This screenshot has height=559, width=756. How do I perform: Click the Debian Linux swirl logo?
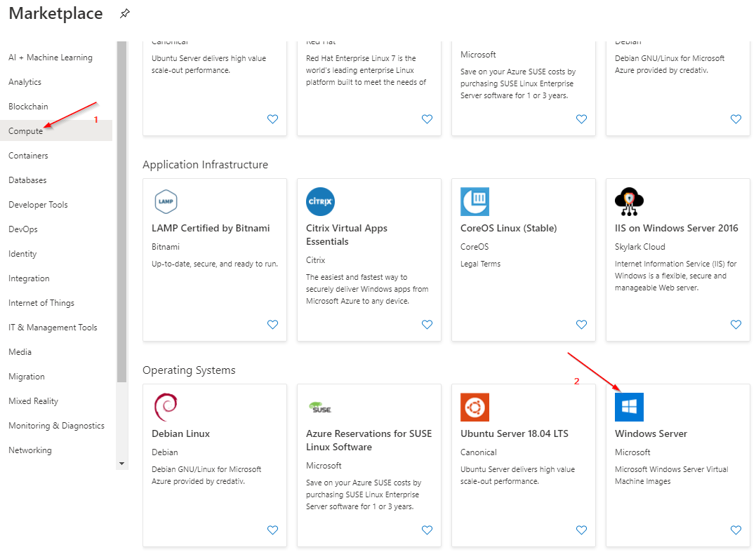coord(166,408)
